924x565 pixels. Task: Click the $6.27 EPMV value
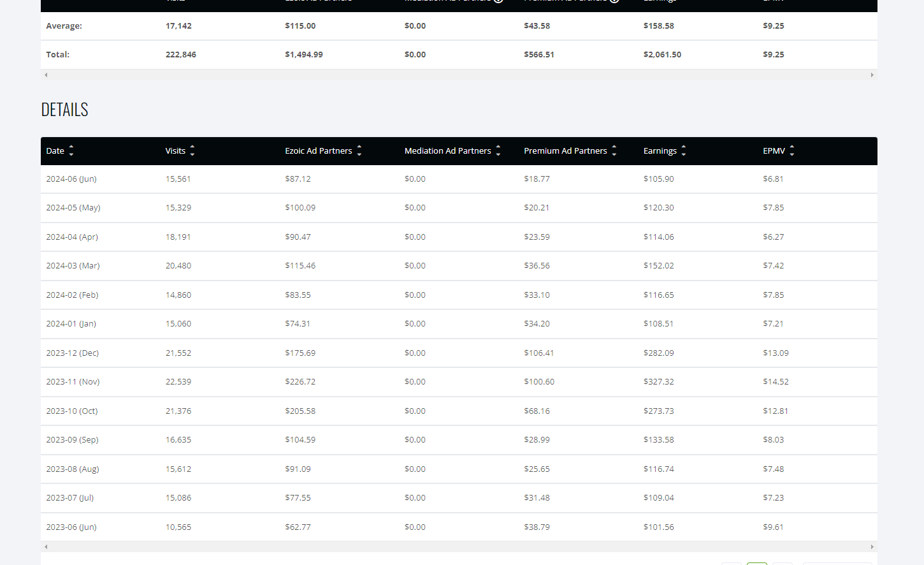(774, 237)
